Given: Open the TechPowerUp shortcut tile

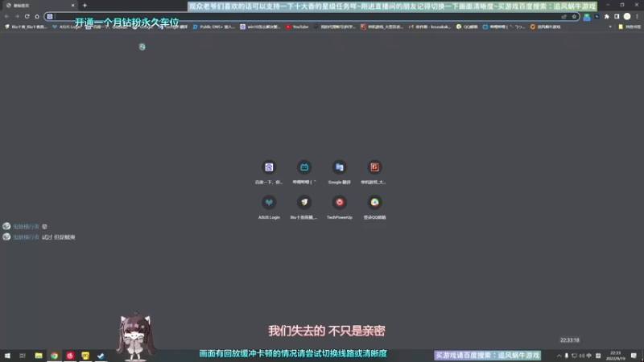Looking at the screenshot, I should pyautogui.click(x=339, y=207).
